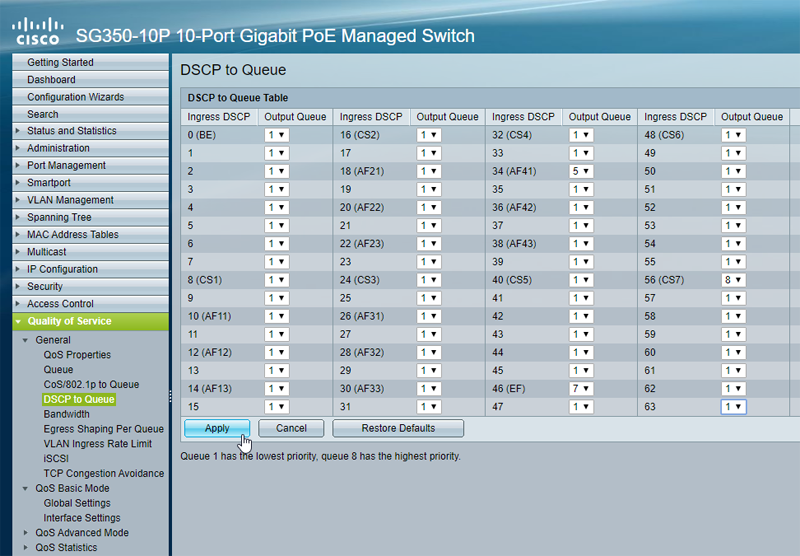The image size is (800, 556).
Task: Open output queue dropdown for DSCP 47
Action: [x=581, y=407]
